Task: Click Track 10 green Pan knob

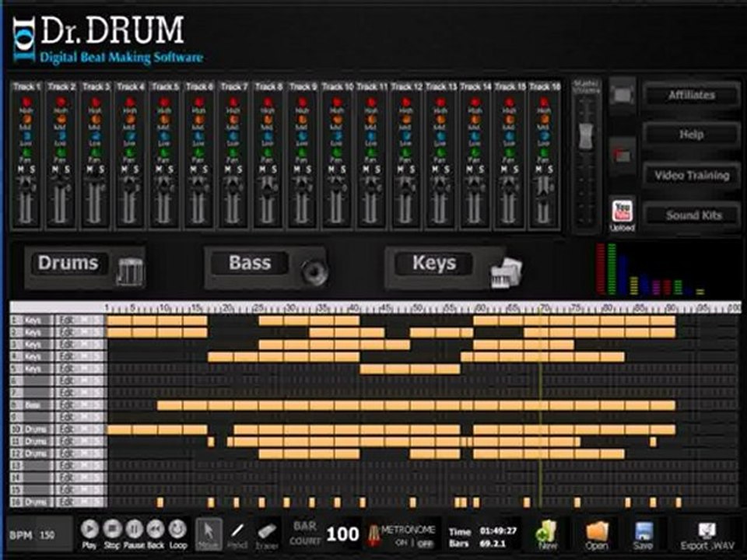Action: click(x=337, y=153)
